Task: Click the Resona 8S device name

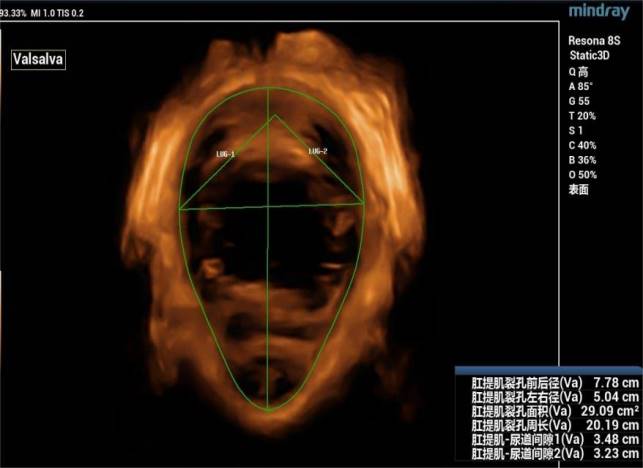Action: 596,41
